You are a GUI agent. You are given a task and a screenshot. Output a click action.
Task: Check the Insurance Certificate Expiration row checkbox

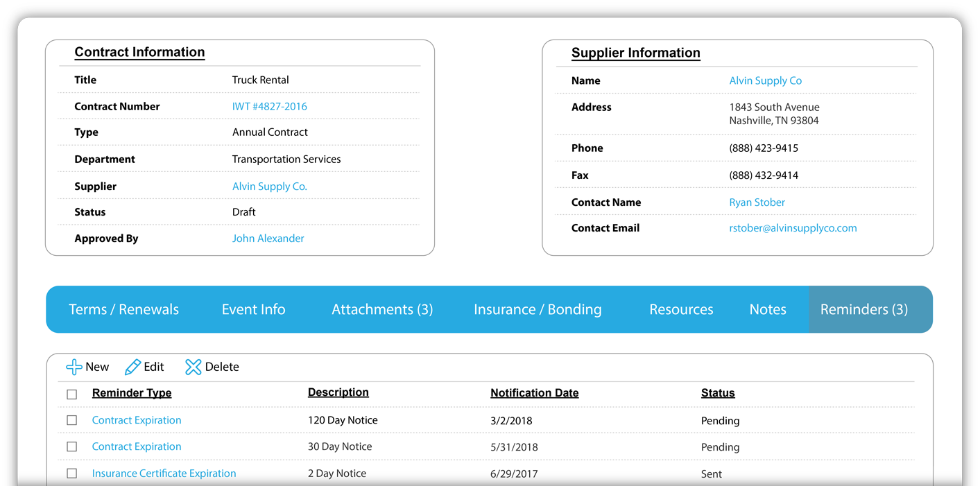tap(71, 474)
